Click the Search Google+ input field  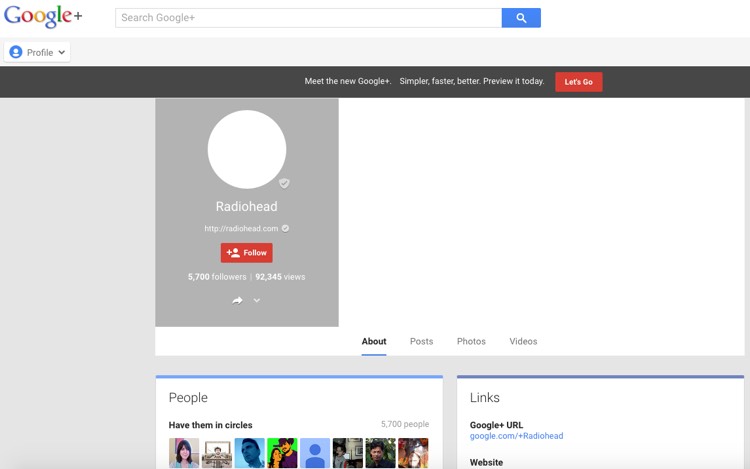(x=309, y=18)
